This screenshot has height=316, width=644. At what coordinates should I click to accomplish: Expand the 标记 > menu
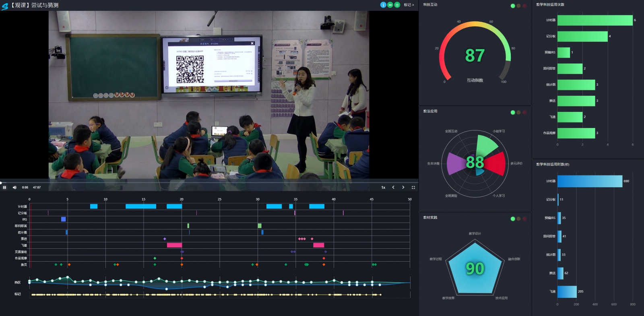click(409, 5)
